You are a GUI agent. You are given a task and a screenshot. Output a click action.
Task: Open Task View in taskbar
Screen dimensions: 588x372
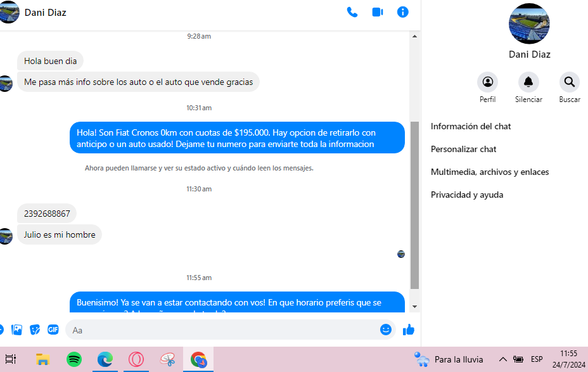pyautogui.click(x=11, y=359)
